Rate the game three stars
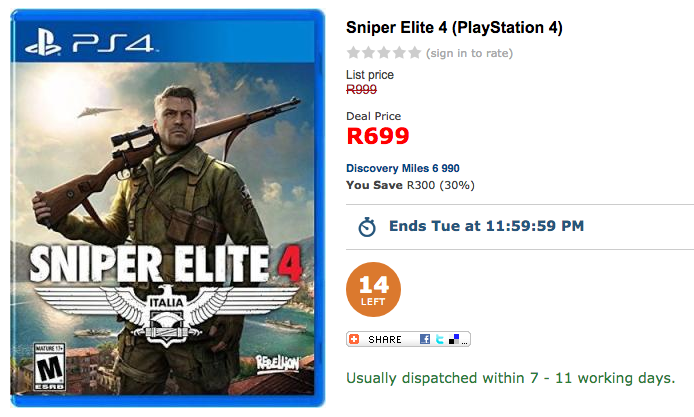694x417 pixels. pyautogui.click(x=384, y=52)
